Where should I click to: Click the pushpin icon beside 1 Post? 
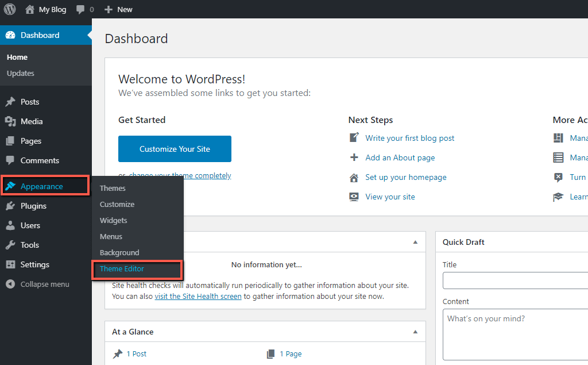click(x=118, y=354)
